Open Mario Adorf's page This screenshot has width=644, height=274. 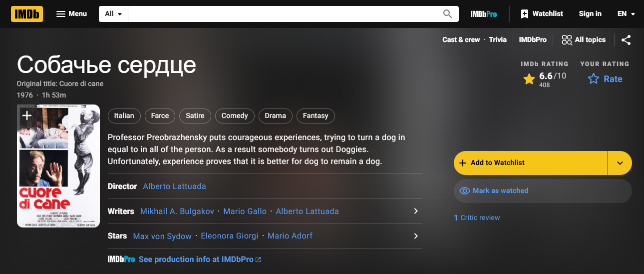(x=290, y=236)
